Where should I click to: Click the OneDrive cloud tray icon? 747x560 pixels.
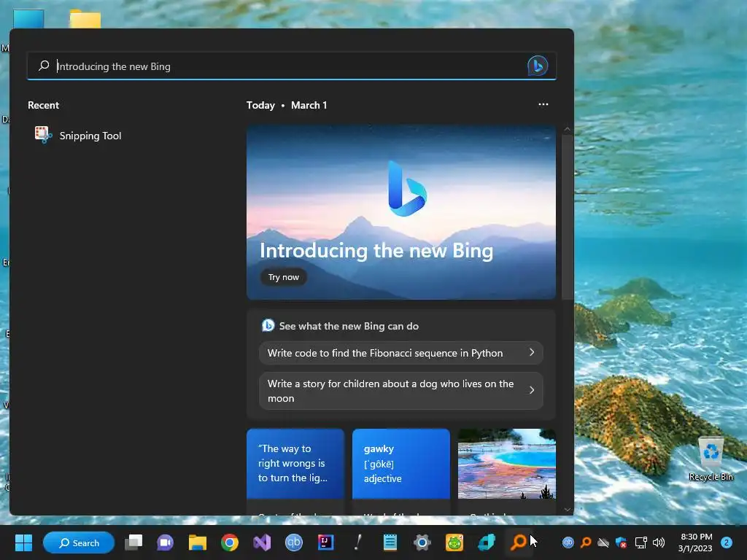click(x=603, y=542)
